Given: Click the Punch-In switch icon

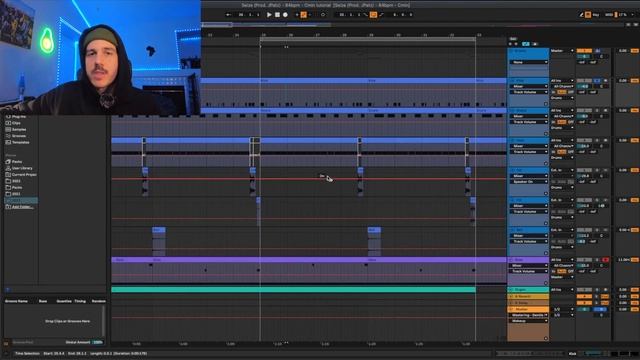Looking at the screenshot, I should [x=365, y=15].
